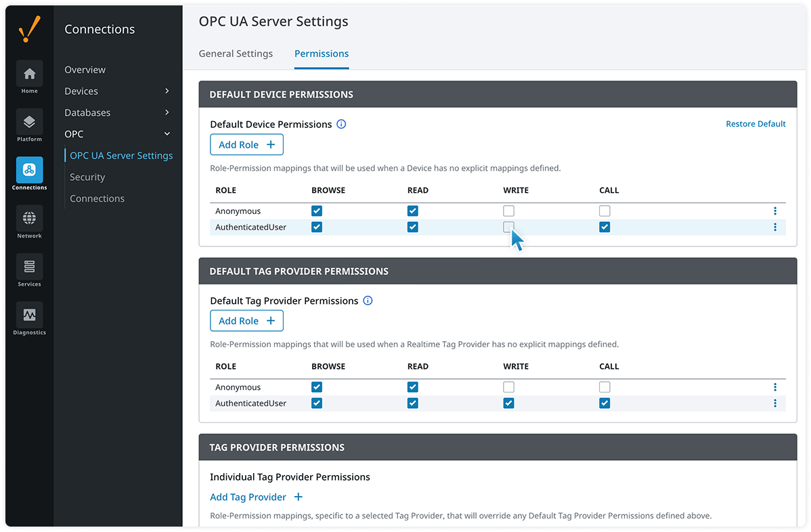
Task: Expand the Devices menu chevron
Action: click(167, 91)
